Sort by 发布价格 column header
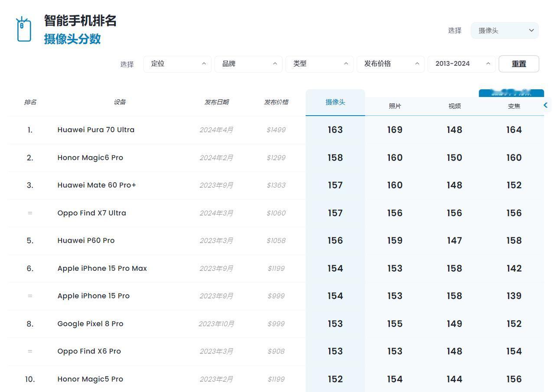 276,102
